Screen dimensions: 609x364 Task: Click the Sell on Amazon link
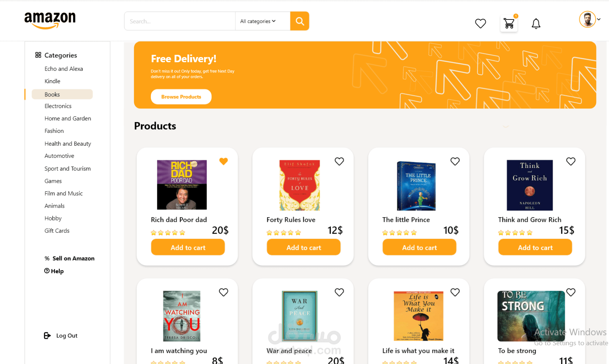73,258
